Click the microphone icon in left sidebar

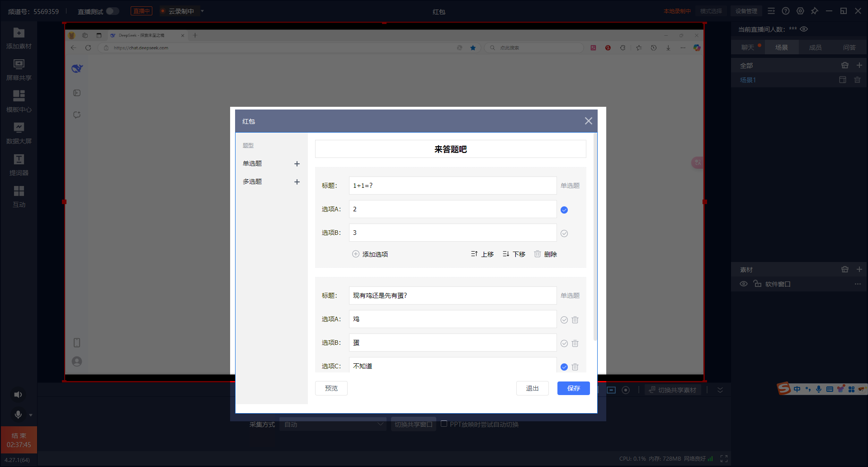[x=18, y=415]
